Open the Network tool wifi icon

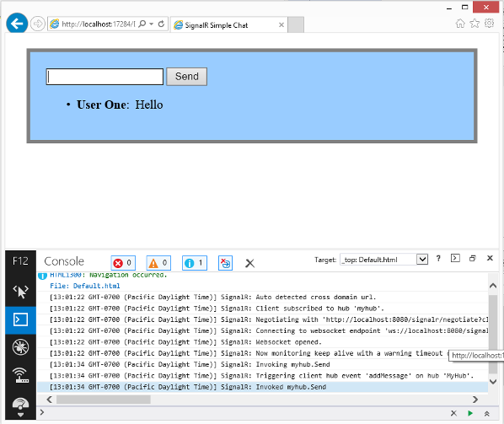pos(20,375)
